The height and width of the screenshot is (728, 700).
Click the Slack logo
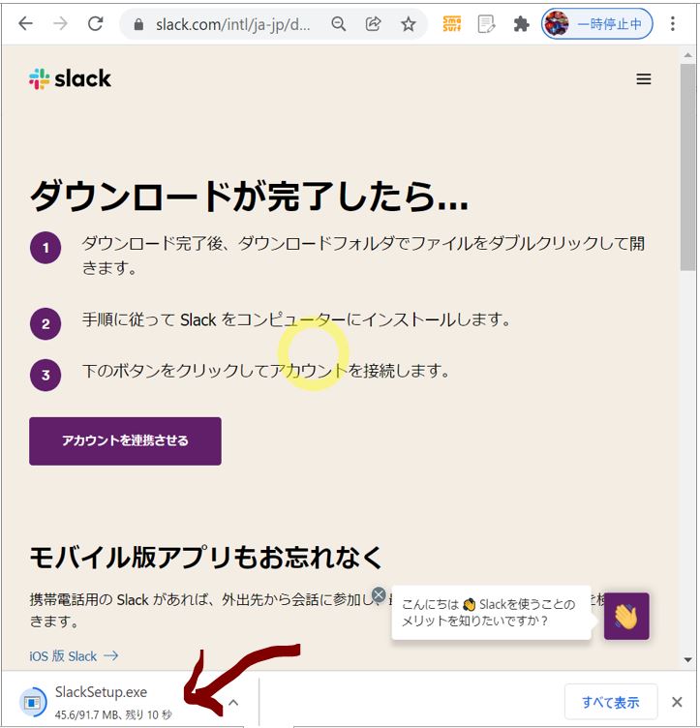tap(70, 79)
